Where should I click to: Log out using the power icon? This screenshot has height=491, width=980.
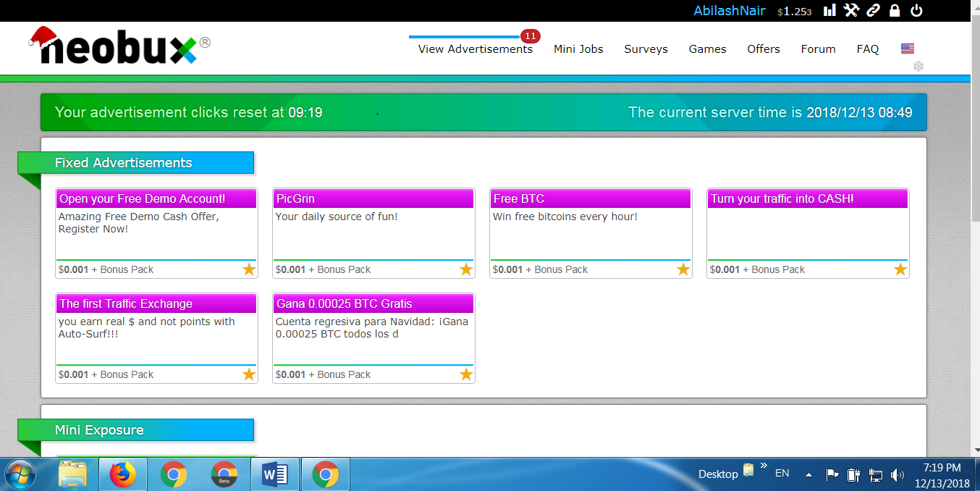pos(916,10)
